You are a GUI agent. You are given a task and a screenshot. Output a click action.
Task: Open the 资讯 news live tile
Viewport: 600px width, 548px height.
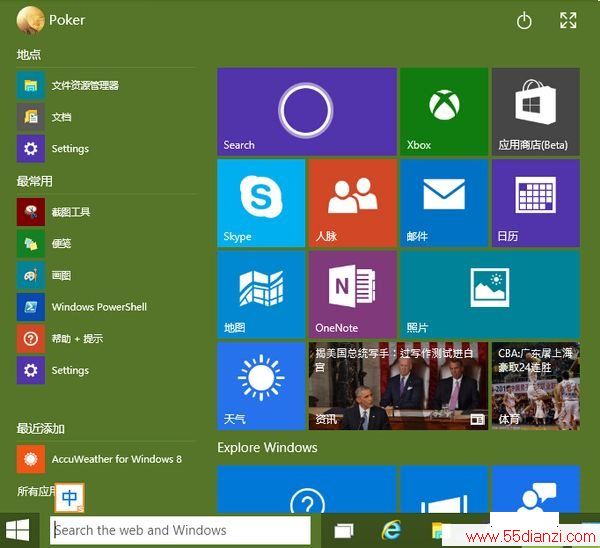pos(398,386)
